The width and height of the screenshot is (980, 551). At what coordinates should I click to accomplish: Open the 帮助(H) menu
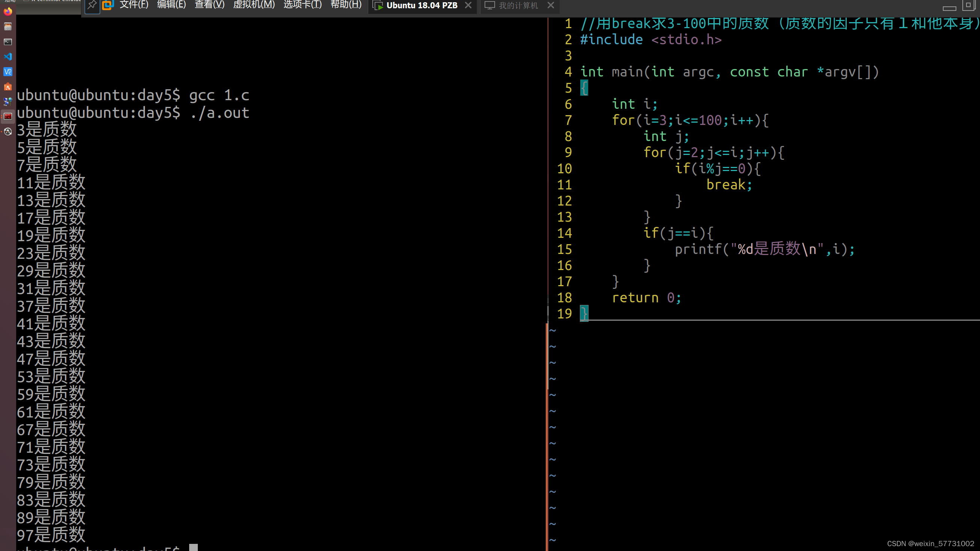[346, 5]
